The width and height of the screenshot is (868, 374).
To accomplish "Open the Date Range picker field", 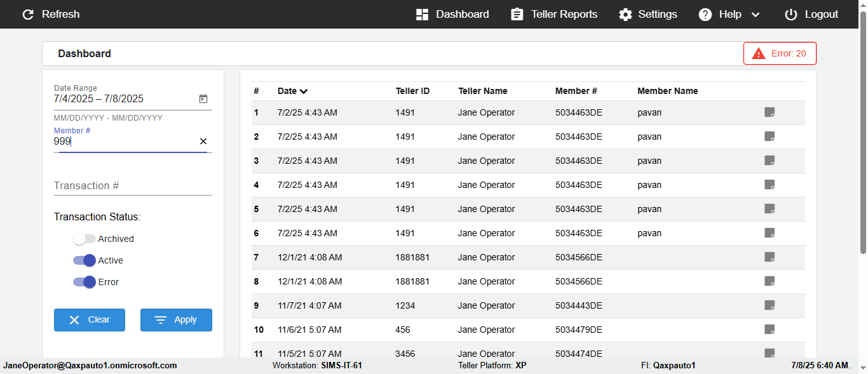I will coord(124,99).
